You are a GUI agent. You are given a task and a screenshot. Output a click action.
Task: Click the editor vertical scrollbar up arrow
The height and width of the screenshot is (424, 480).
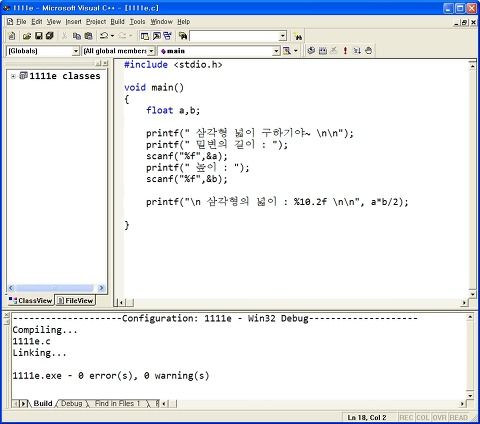pyautogui.click(x=472, y=66)
